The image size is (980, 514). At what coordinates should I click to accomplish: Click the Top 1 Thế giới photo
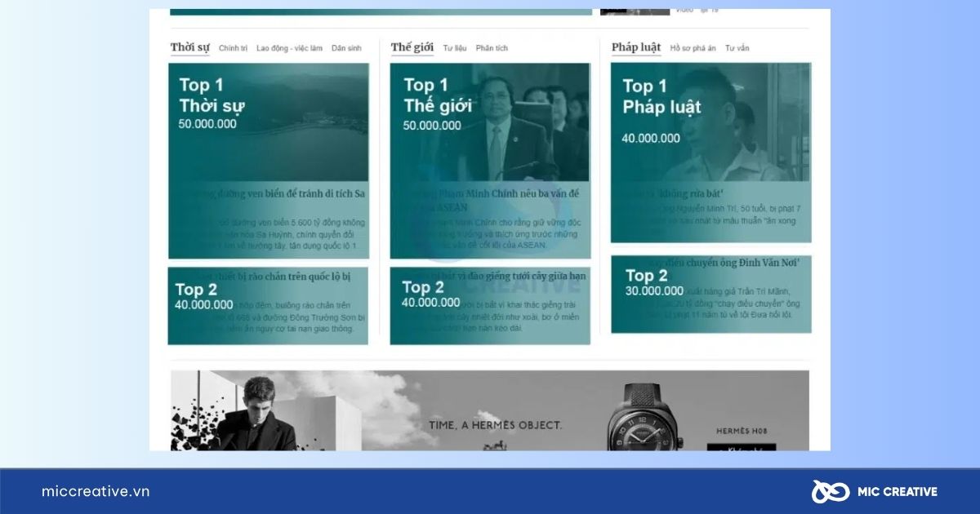(x=490, y=122)
